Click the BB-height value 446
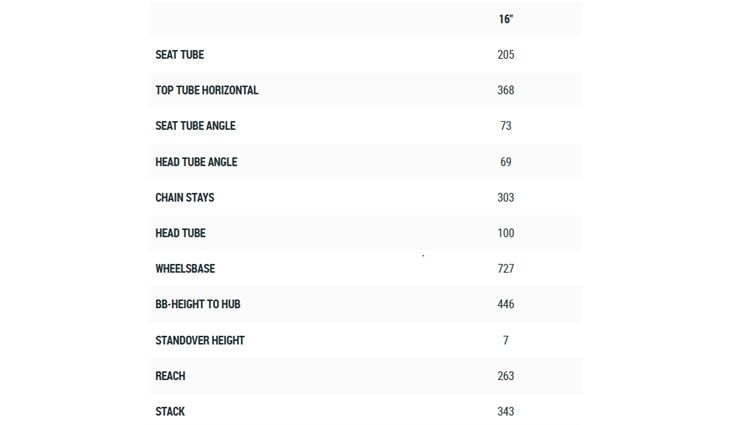This screenshot has height=425, width=730. coord(506,304)
